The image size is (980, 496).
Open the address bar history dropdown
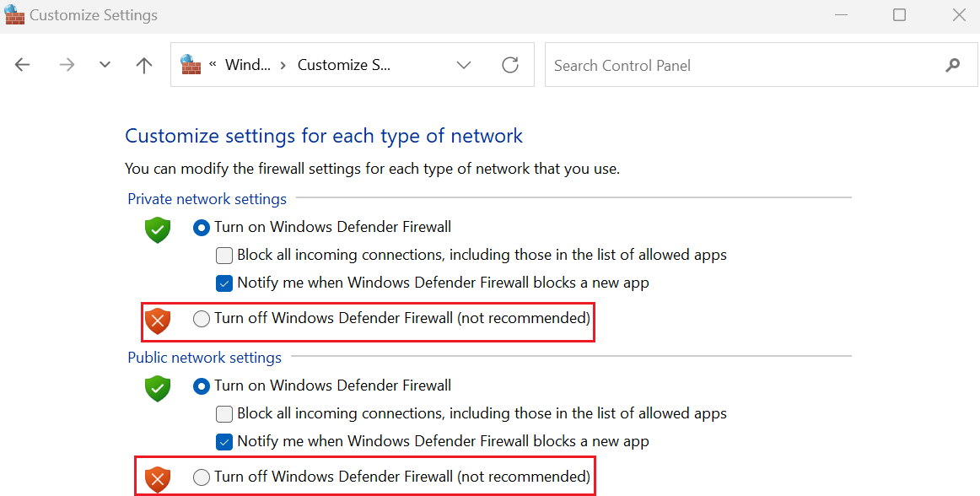click(x=464, y=64)
